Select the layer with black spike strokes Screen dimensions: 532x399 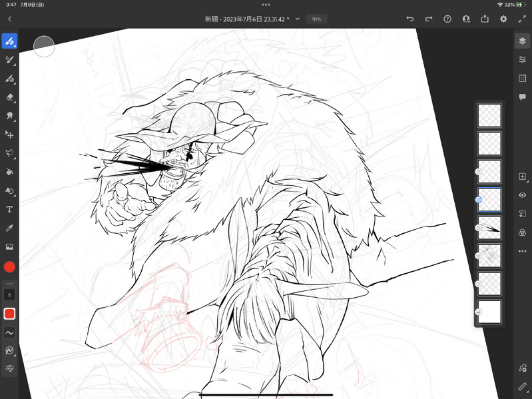(489, 228)
